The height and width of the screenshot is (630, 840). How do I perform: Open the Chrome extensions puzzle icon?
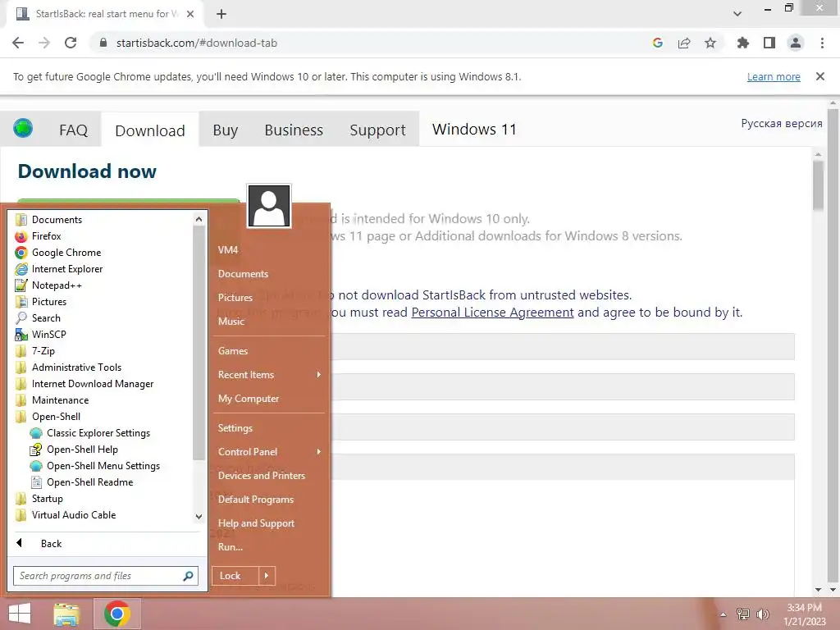[x=743, y=43]
